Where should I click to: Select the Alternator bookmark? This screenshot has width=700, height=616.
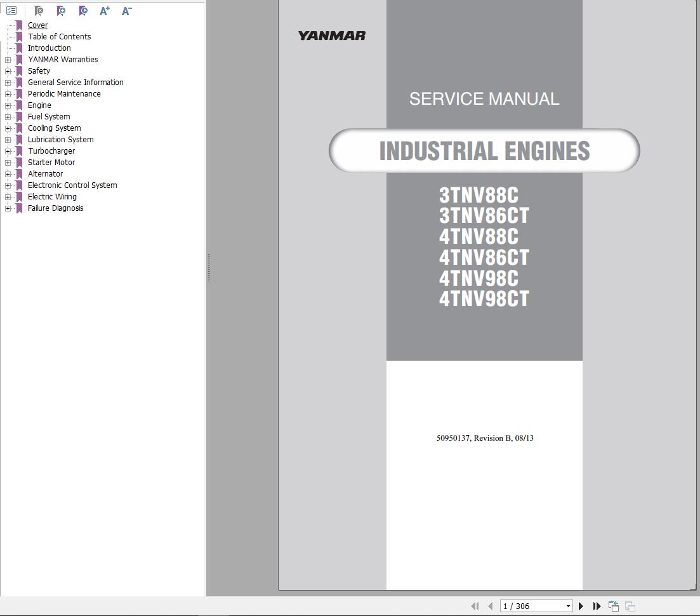pyautogui.click(x=45, y=174)
